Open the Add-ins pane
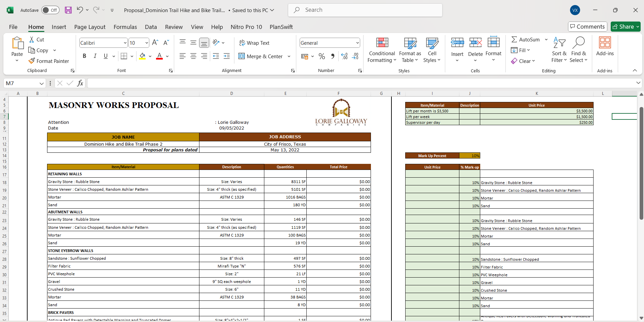 (x=605, y=46)
